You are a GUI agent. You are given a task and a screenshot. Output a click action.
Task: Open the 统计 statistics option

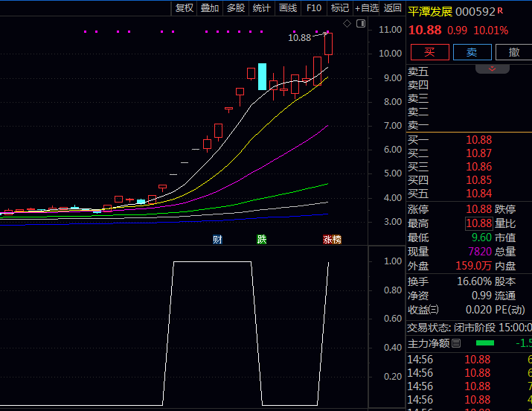point(261,8)
